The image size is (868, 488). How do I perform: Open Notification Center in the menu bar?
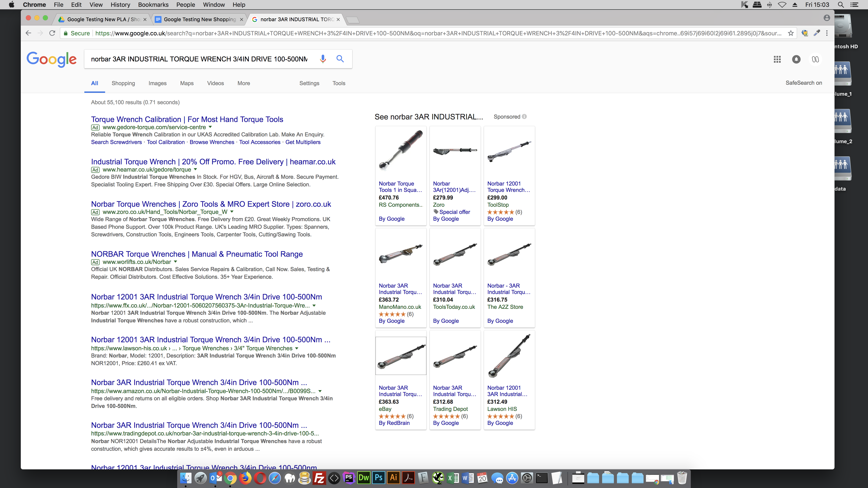pyautogui.click(x=854, y=5)
